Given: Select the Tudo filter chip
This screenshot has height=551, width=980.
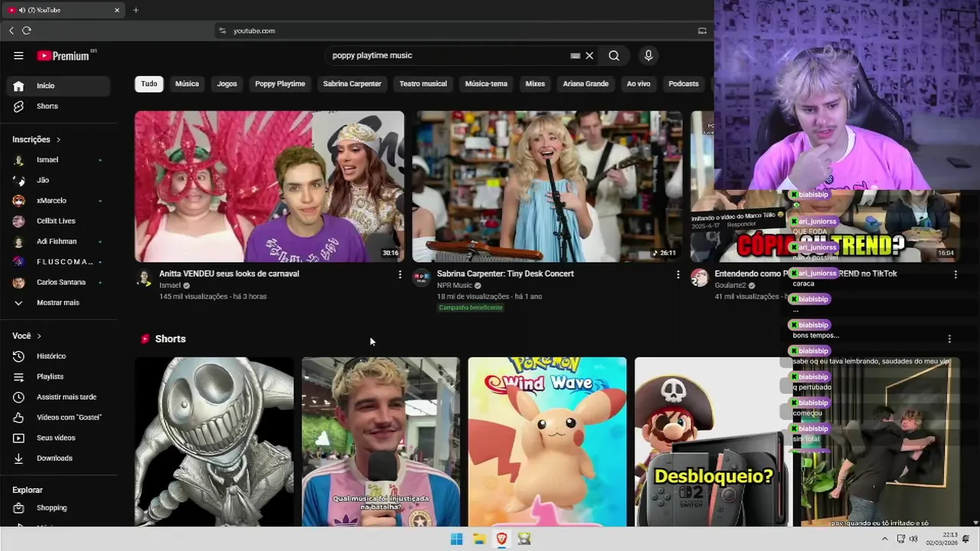Looking at the screenshot, I should (149, 84).
